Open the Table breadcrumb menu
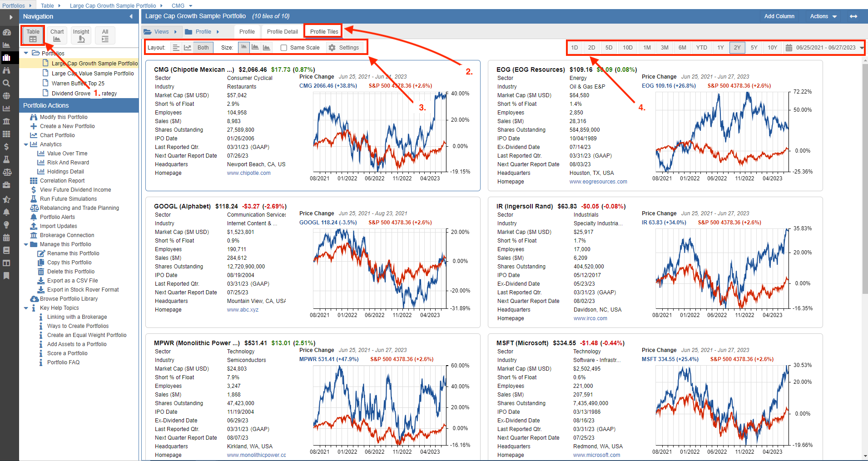Viewport: 868px width, 461px height. point(51,5)
